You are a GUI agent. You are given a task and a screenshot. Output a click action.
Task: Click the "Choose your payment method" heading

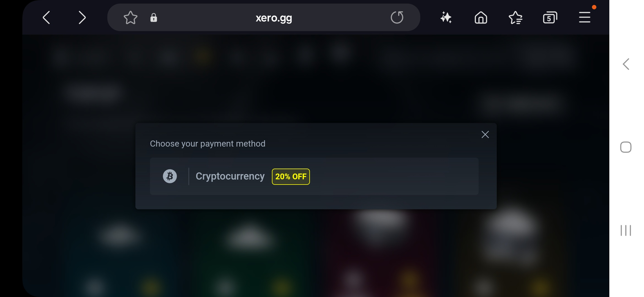click(x=208, y=144)
